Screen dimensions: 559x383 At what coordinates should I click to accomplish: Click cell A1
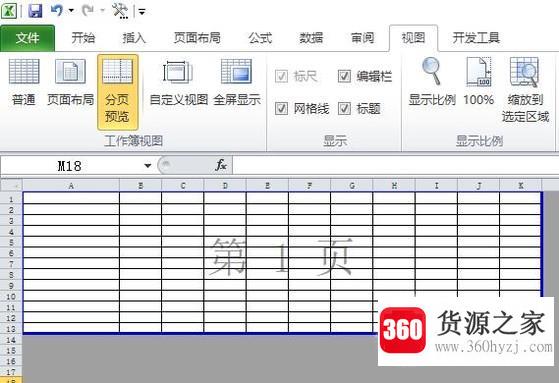71,198
